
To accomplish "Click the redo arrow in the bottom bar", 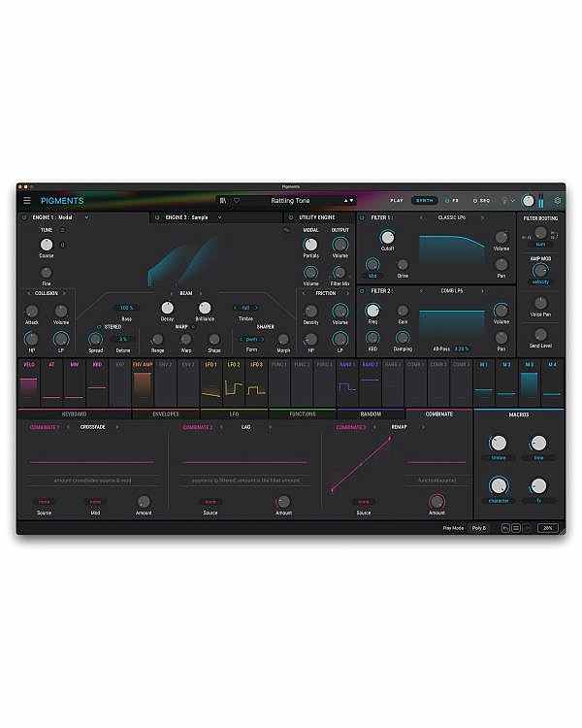I will (x=526, y=528).
